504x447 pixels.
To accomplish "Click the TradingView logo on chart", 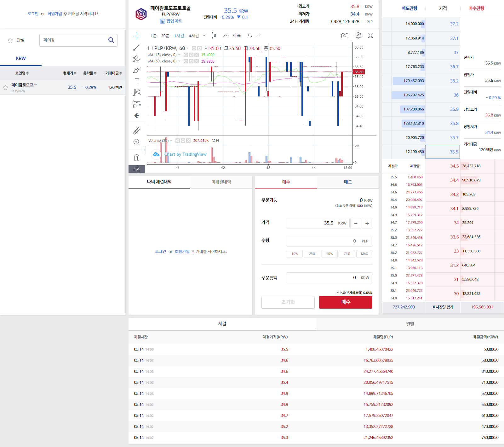I will pyautogui.click(x=156, y=154).
